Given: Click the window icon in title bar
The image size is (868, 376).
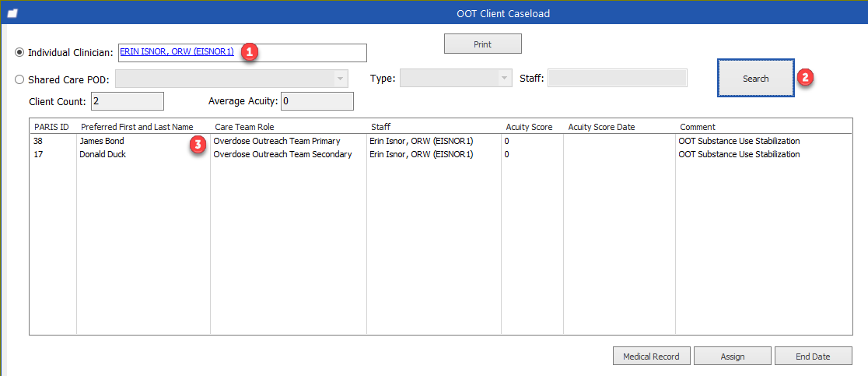Looking at the screenshot, I should (12, 13).
